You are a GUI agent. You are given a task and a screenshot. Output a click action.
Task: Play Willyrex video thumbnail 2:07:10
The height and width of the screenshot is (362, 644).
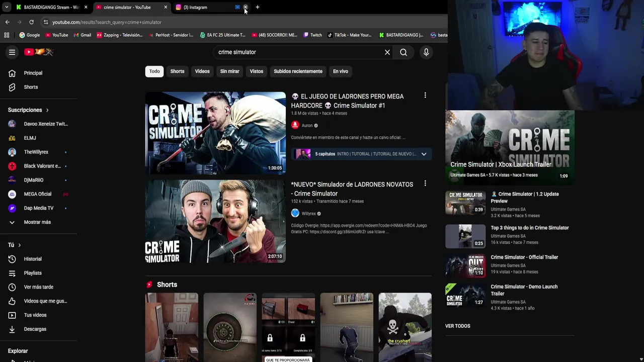point(215,221)
